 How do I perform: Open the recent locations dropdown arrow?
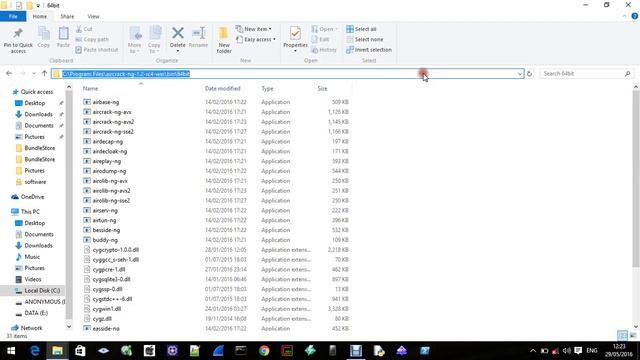[33, 74]
